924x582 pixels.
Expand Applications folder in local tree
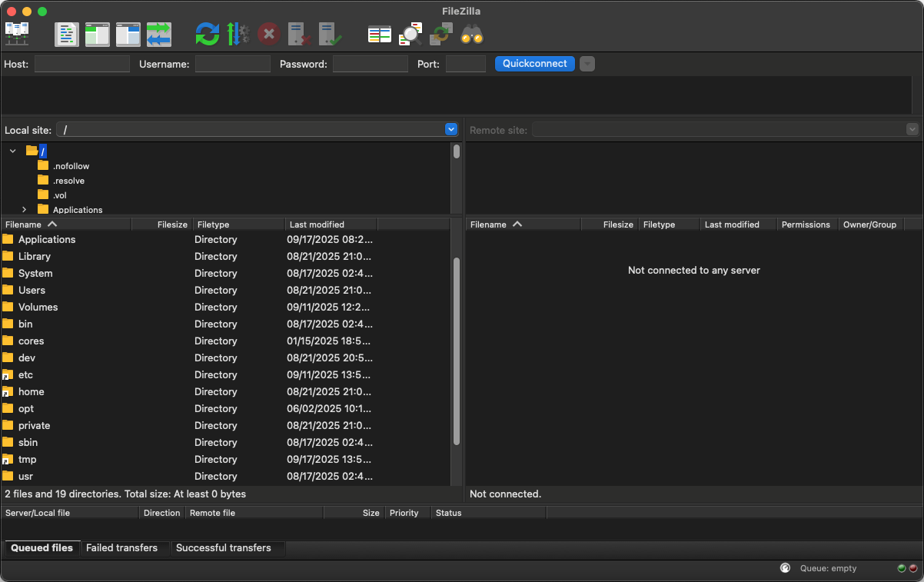tap(24, 210)
